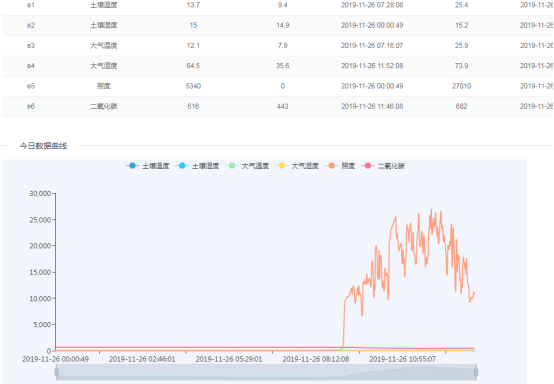Click the value 5340 in row e5

pos(193,86)
